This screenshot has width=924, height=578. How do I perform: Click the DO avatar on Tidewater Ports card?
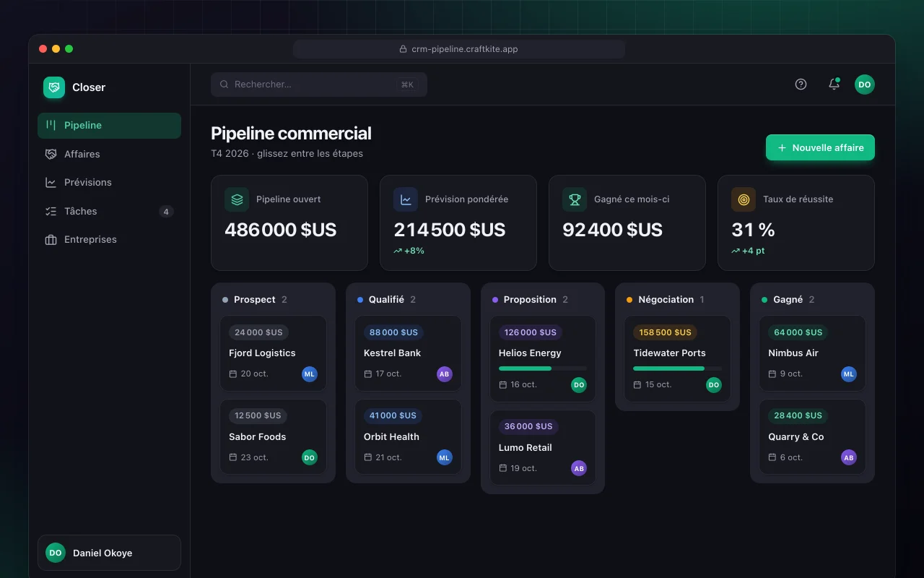[714, 385]
